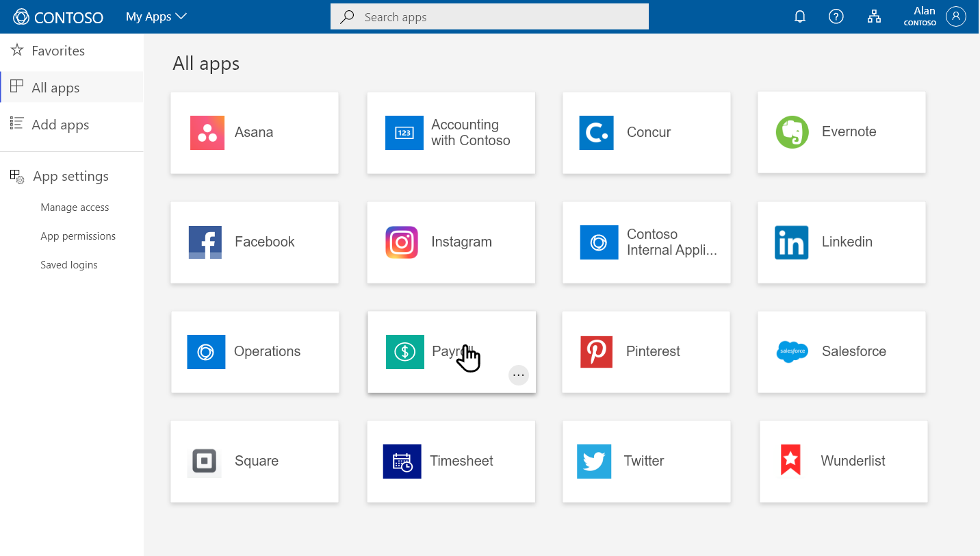This screenshot has width=980, height=556.
Task: Open the Twitter bird icon
Action: point(594,462)
